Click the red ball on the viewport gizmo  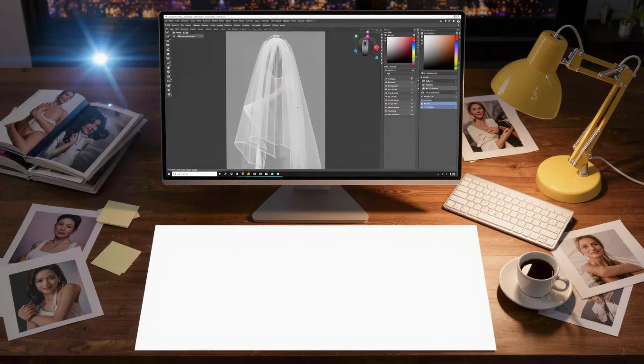[x=376, y=47]
